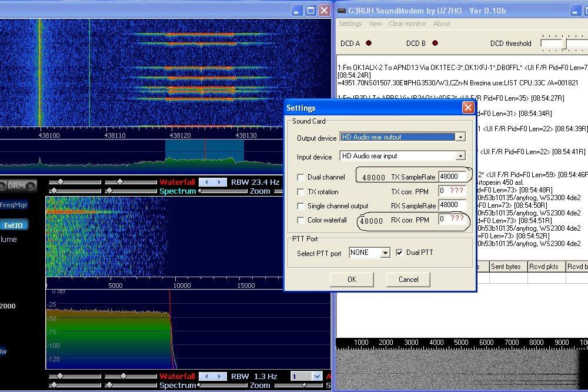This screenshot has height=392, width=588.
Task: Tick the Color waterfall option
Action: [301, 220]
